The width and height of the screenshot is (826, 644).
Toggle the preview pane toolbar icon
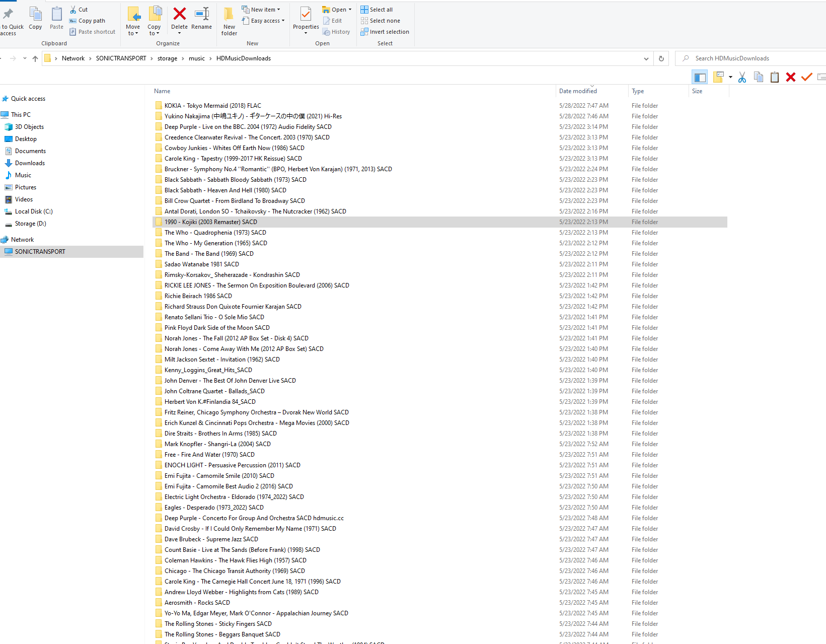[x=700, y=77]
